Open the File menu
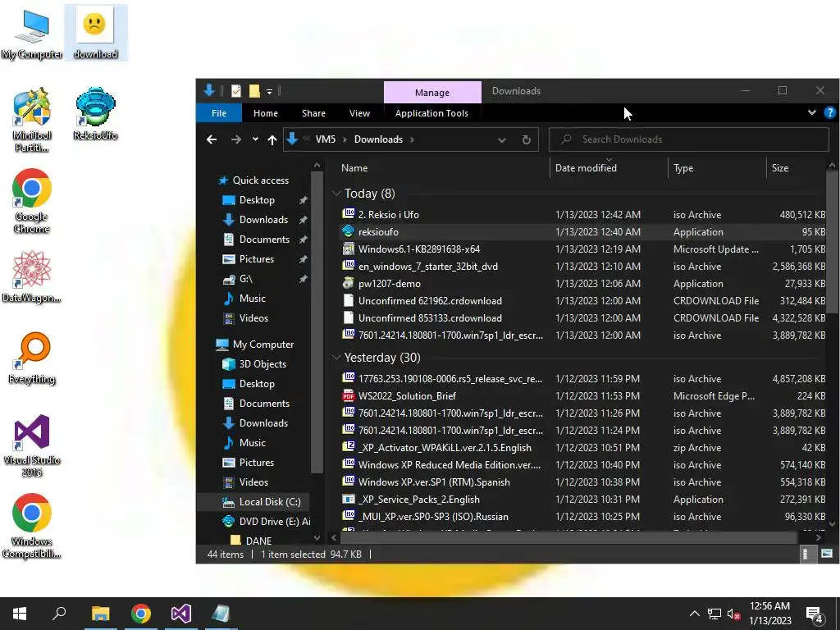Viewport: 840px width, 630px height. (x=218, y=113)
